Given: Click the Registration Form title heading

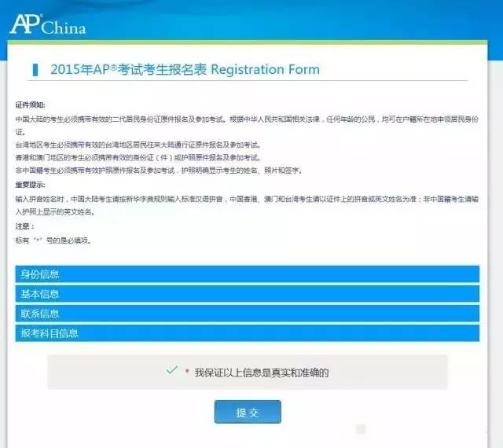Looking at the screenshot, I should pyautogui.click(x=185, y=69).
